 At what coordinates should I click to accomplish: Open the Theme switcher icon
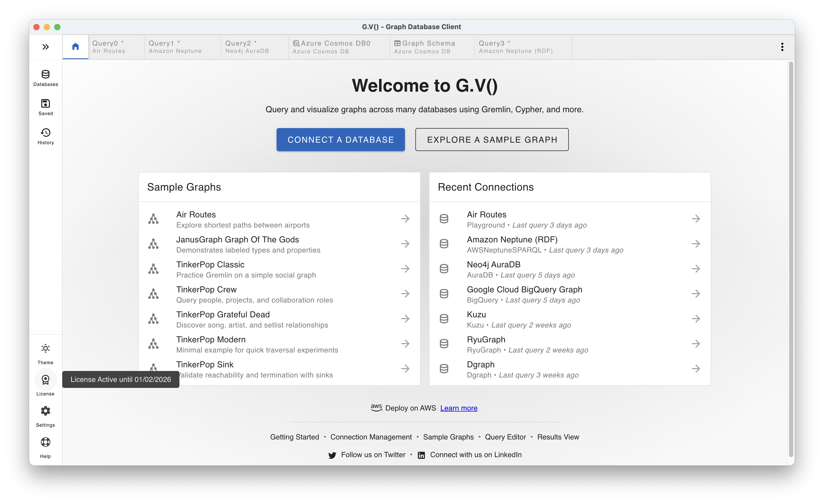[x=46, y=348]
